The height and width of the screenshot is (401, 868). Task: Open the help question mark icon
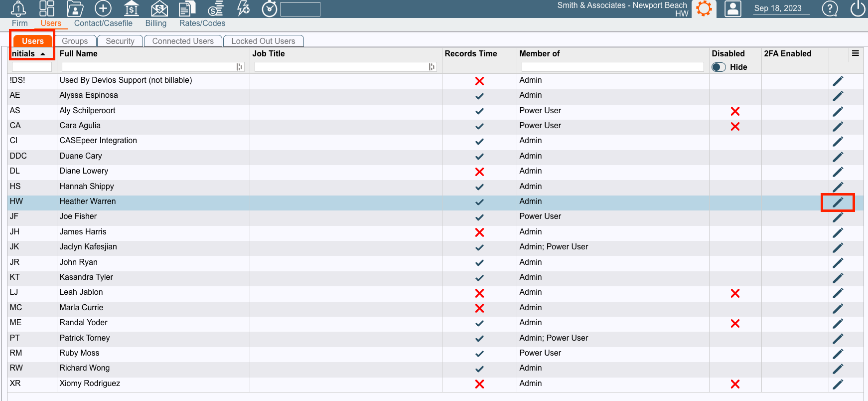tap(830, 8)
